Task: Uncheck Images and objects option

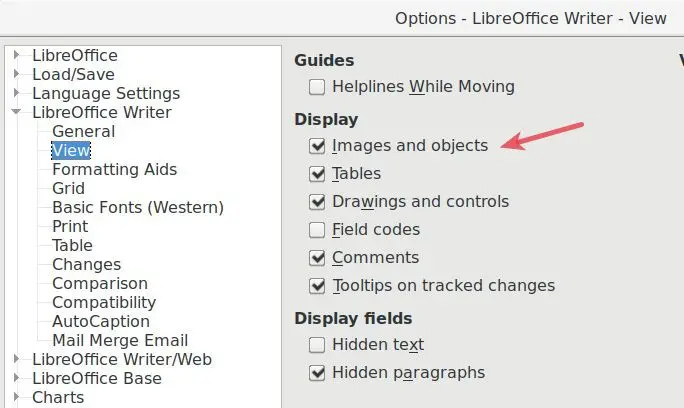Action: 318,146
